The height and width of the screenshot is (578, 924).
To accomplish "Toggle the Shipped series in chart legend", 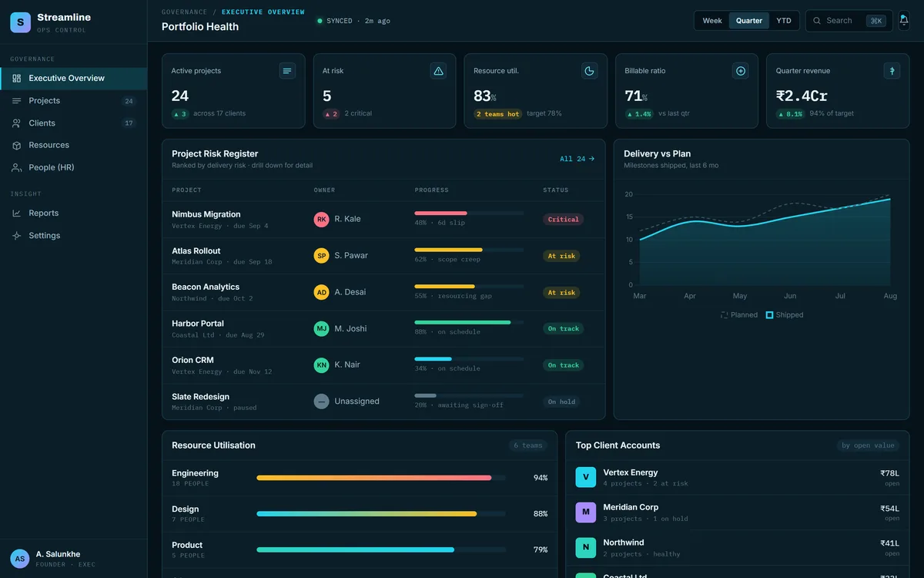I will [x=785, y=315].
